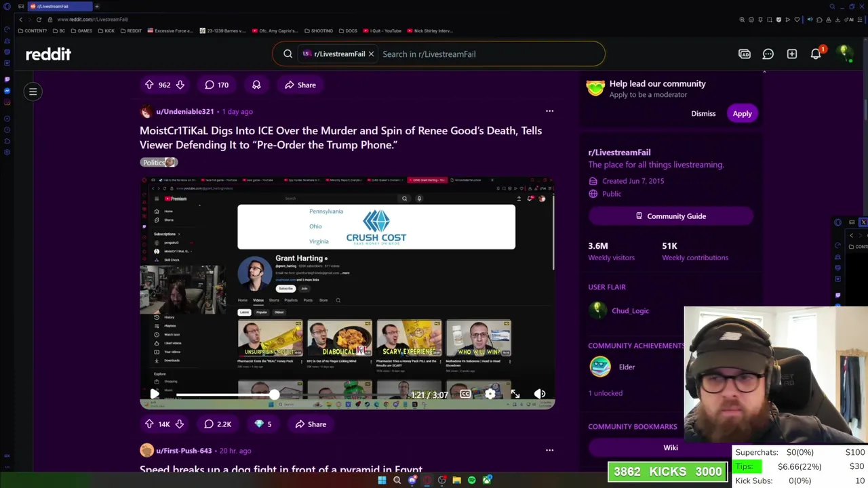Open MoistCr1TiKaL post title
Image resolution: width=868 pixels, height=488 pixels.
[340, 138]
